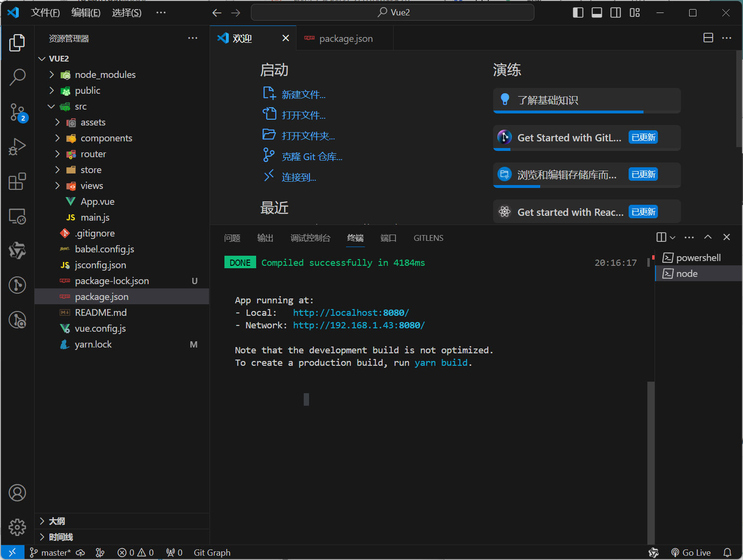Toggle secondary side bar layout button
This screenshot has width=743, height=560.
pyautogui.click(x=616, y=12)
